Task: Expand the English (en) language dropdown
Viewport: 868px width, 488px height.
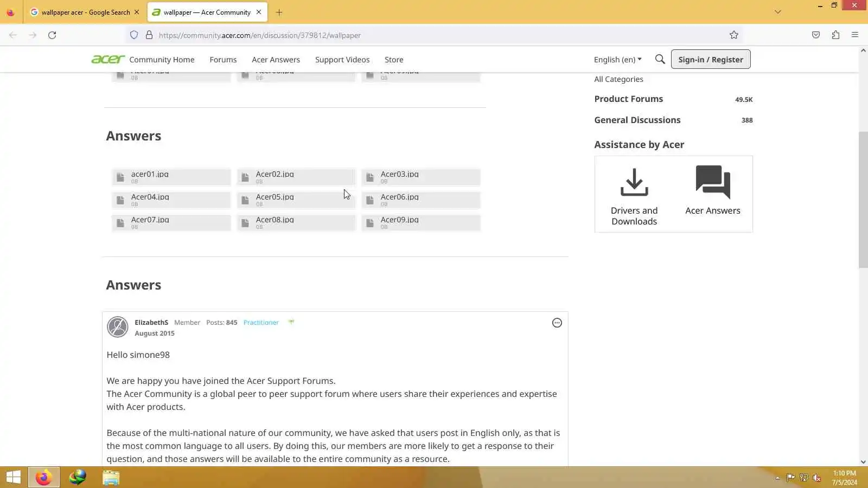Action: 617,60
